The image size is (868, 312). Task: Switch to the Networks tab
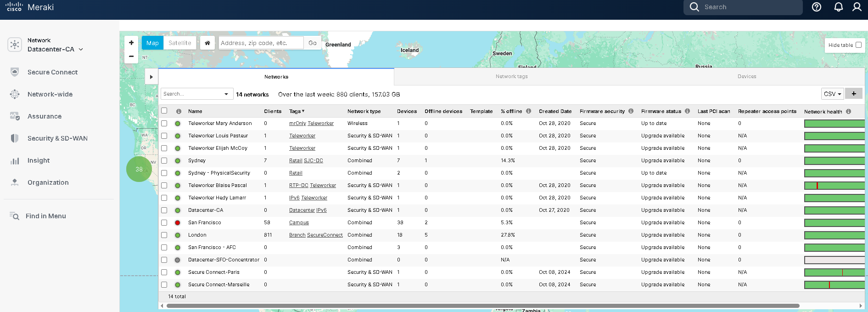click(x=276, y=77)
